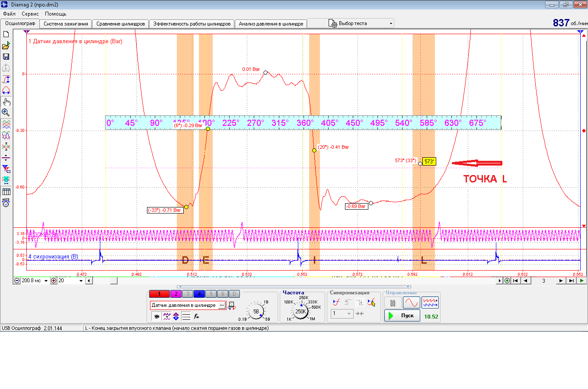The width and height of the screenshot is (588, 389).
Task: Activate the hand pan tool
Action: (x=6, y=102)
